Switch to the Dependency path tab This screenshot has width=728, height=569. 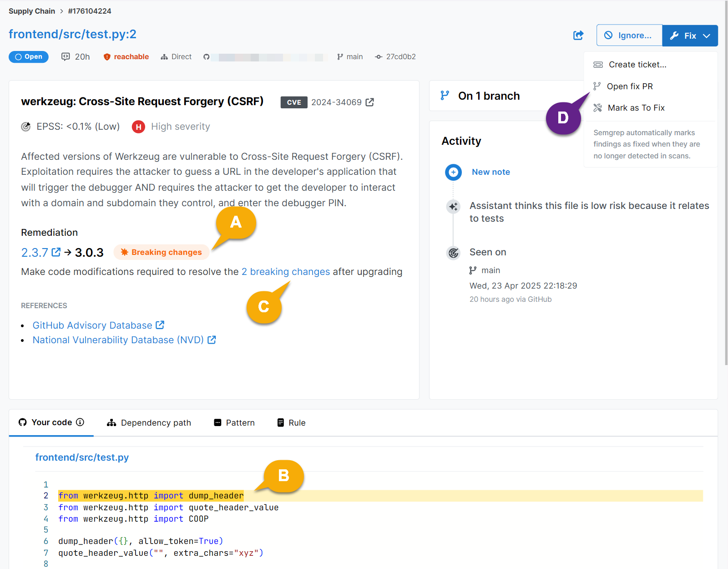[149, 423]
